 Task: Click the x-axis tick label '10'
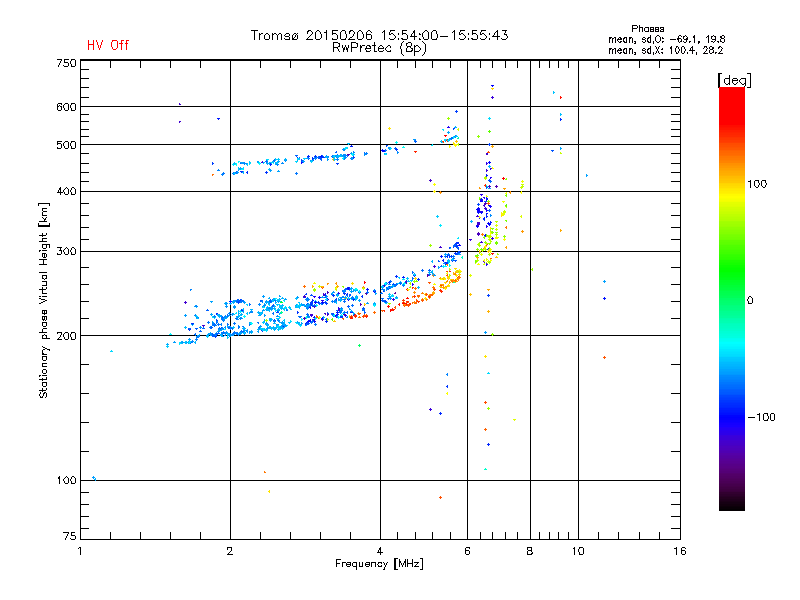pyautogui.click(x=578, y=551)
